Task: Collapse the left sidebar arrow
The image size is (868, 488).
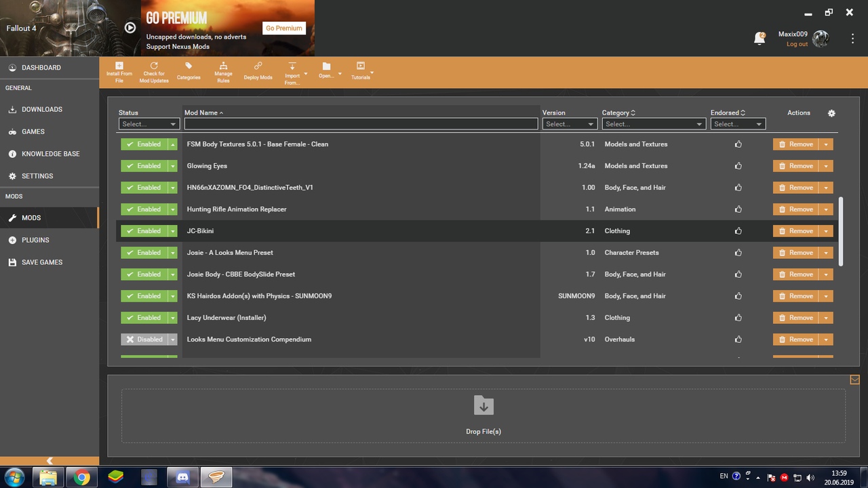Action: [x=50, y=461]
